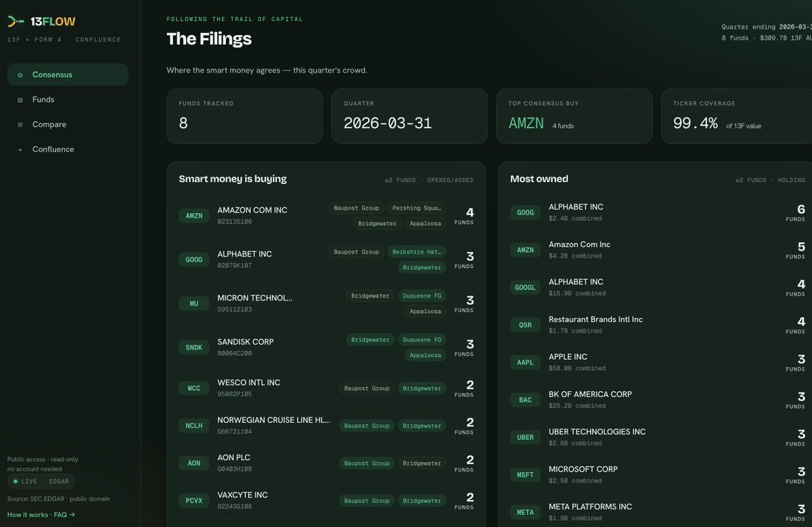Click the AMZN ticker badge in buying list
This screenshot has height=527, width=812.
(x=194, y=216)
